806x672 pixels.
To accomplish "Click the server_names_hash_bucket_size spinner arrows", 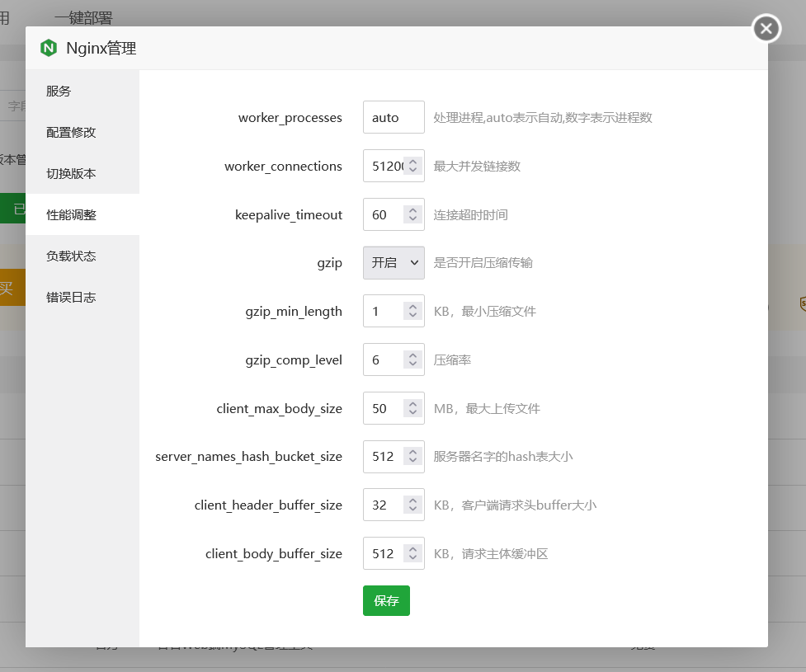I will pyautogui.click(x=412, y=456).
